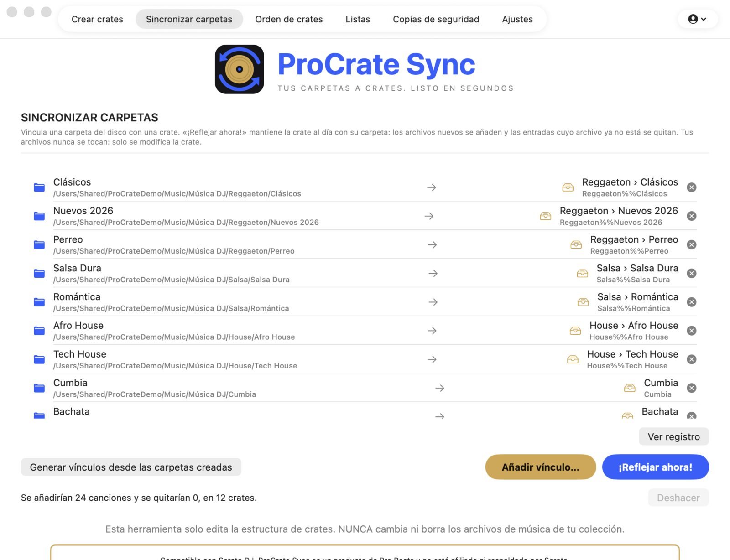Select the Salsa Dura folder path text
The image size is (730, 560).
pos(172,280)
